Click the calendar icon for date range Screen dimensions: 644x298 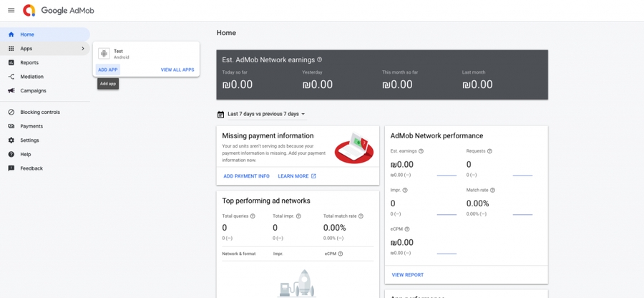[x=221, y=114]
